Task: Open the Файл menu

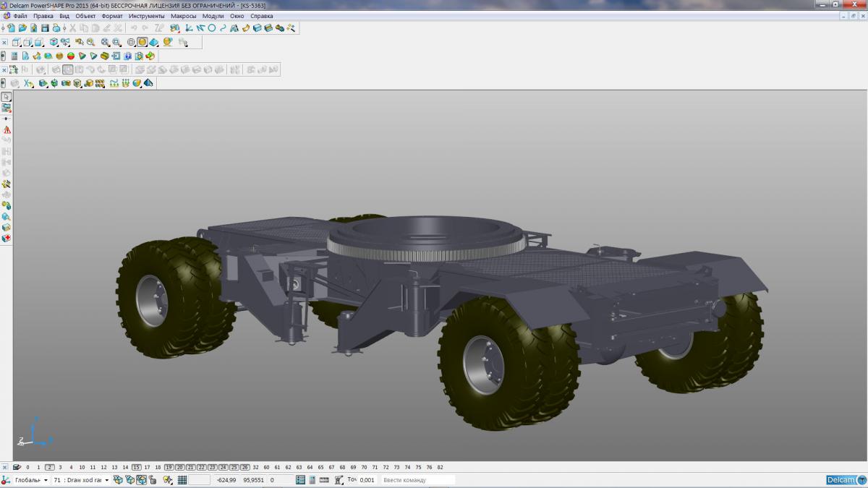Action: (20, 16)
